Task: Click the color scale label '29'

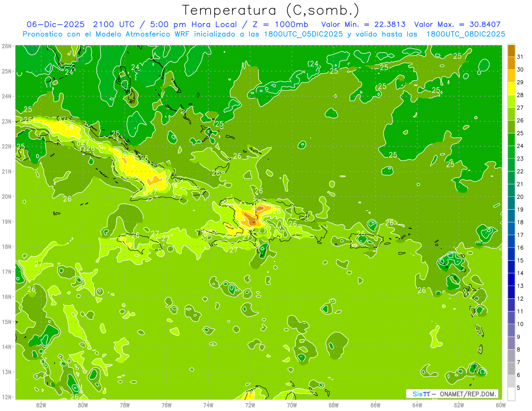Action: [x=520, y=82]
